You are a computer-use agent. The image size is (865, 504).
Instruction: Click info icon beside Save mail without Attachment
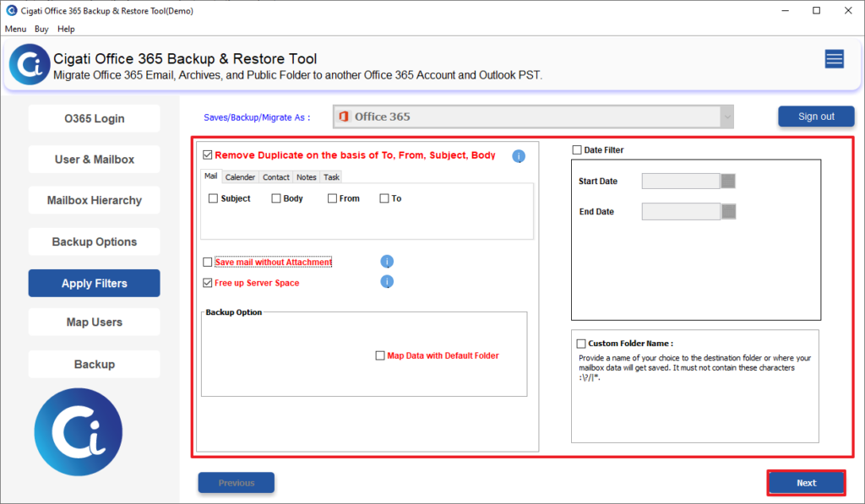click(x=387, y=262)
